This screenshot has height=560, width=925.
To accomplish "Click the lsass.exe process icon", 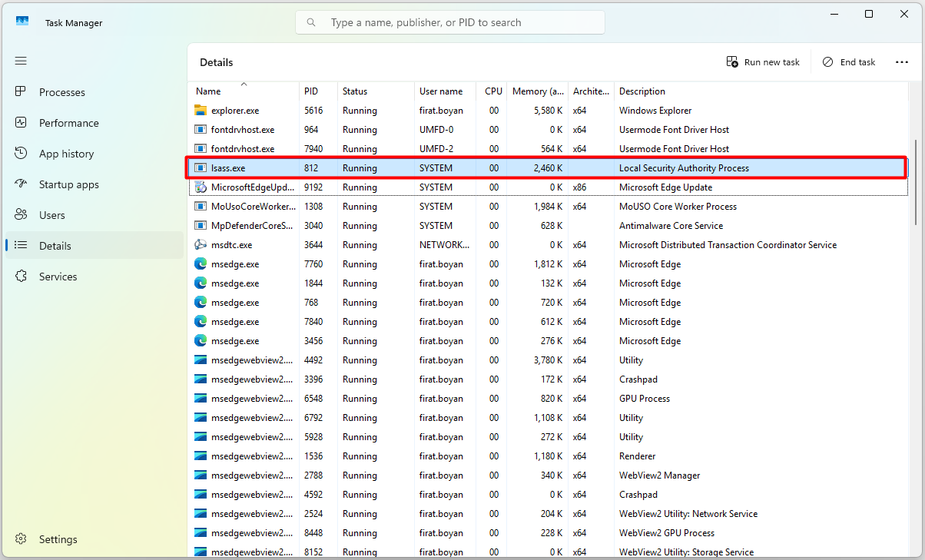I will 201,168.
